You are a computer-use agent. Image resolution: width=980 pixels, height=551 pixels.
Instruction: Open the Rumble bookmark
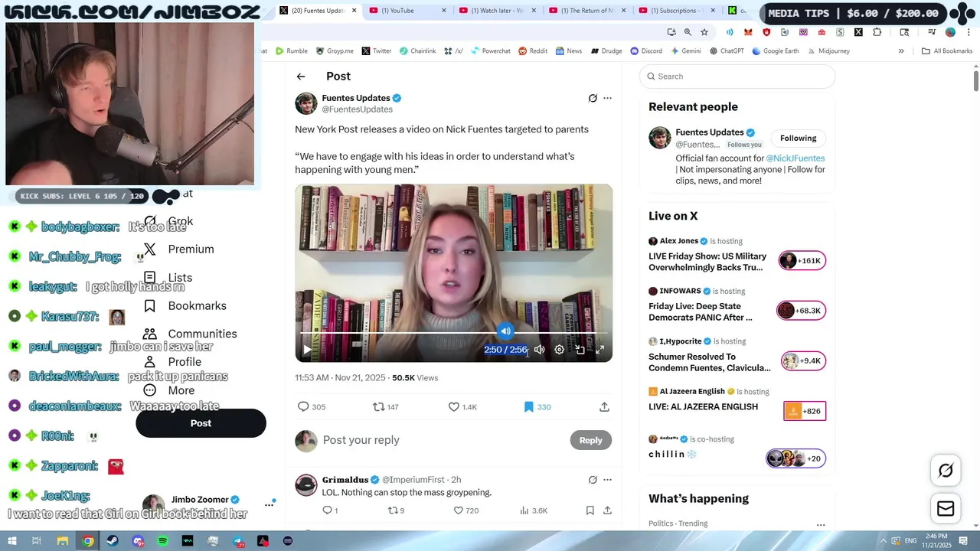click(x=291, y=51)
